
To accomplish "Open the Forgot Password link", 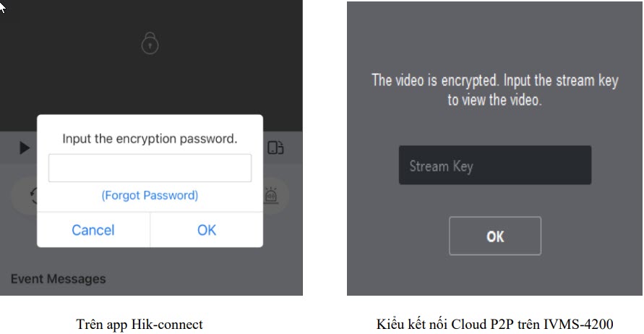I will 150,195.
